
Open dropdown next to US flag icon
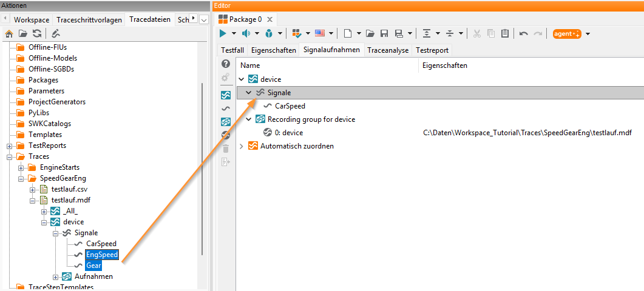pyautogui.click(x=331, y=34)
